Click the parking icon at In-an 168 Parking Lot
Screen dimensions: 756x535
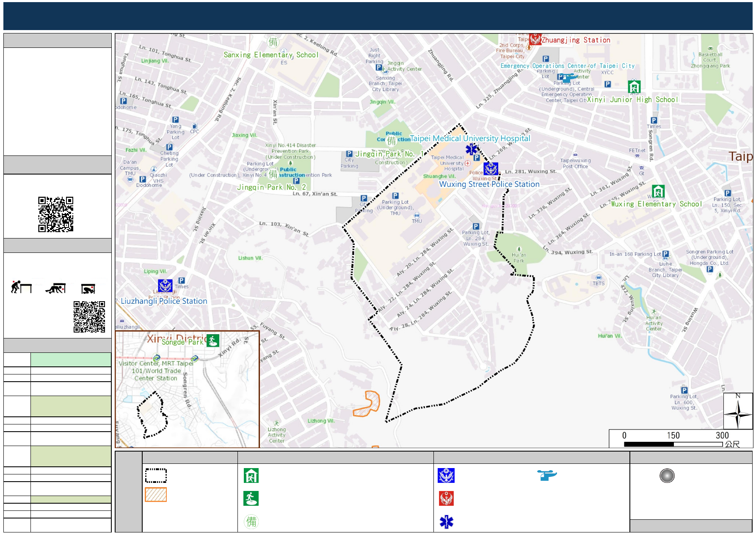coord(665,254)
